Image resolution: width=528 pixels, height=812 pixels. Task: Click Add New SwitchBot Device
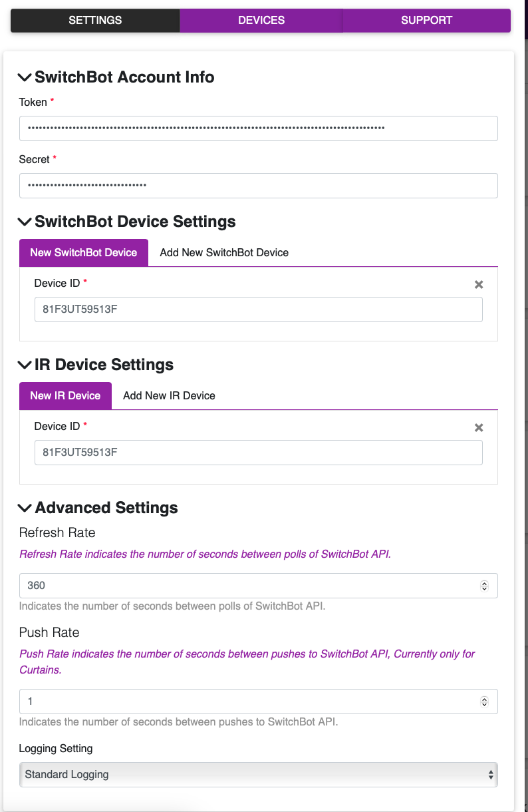[224, 252]
